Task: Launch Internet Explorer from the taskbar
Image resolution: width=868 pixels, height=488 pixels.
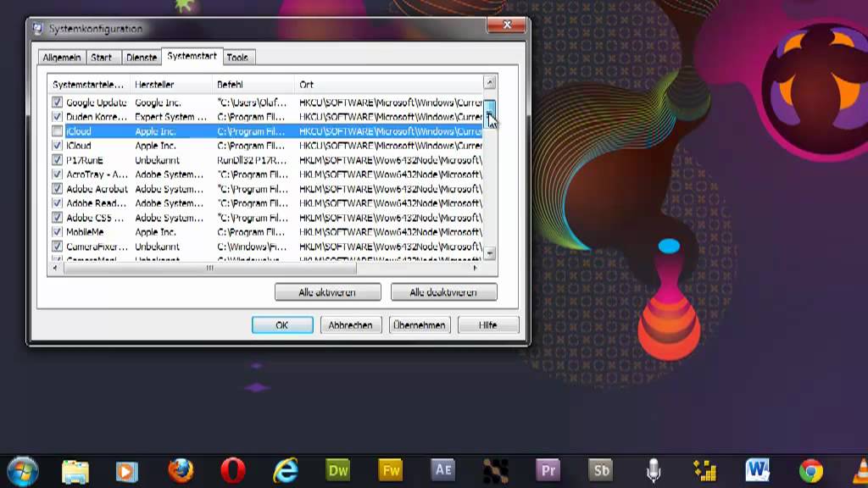Action: 286,471
